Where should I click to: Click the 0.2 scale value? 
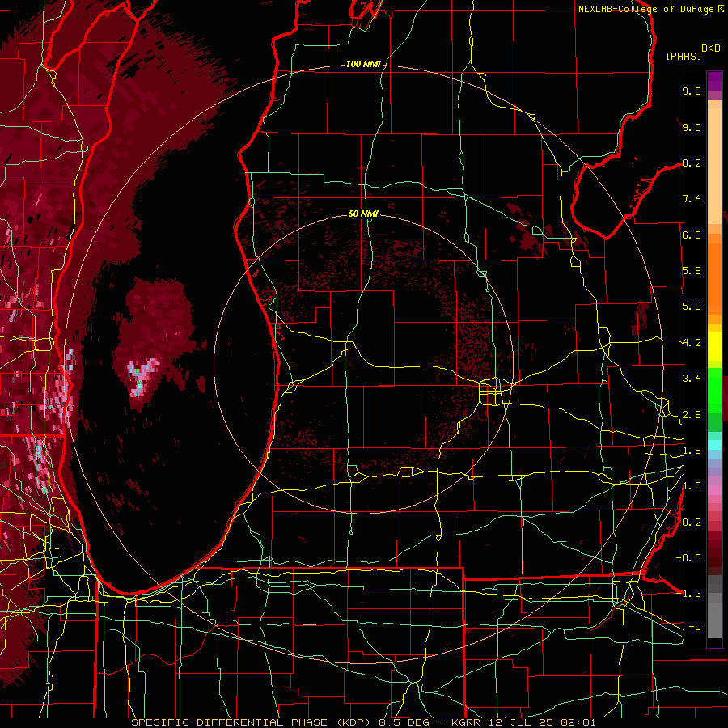692,523
